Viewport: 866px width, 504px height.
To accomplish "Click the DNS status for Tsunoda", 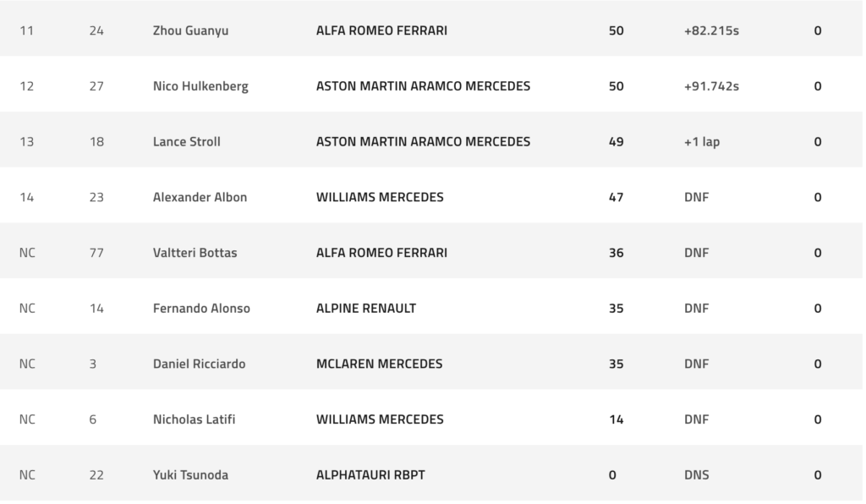I will pos(697,475).
